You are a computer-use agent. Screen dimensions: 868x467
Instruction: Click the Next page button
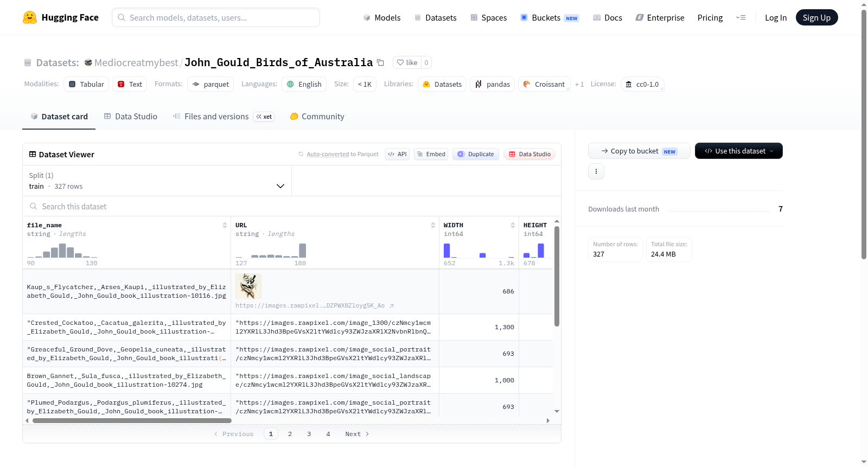tap(357, 434)
